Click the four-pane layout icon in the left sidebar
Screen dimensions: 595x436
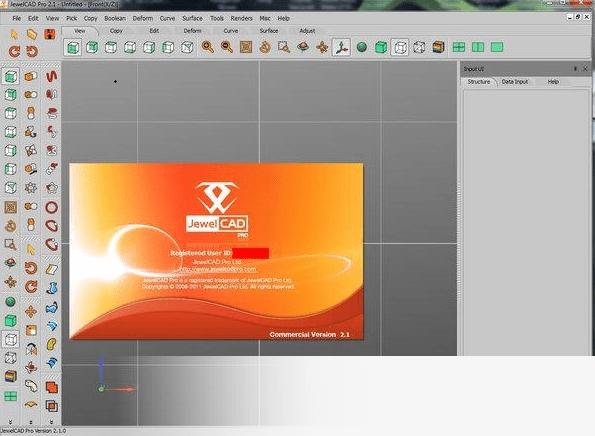11,396
